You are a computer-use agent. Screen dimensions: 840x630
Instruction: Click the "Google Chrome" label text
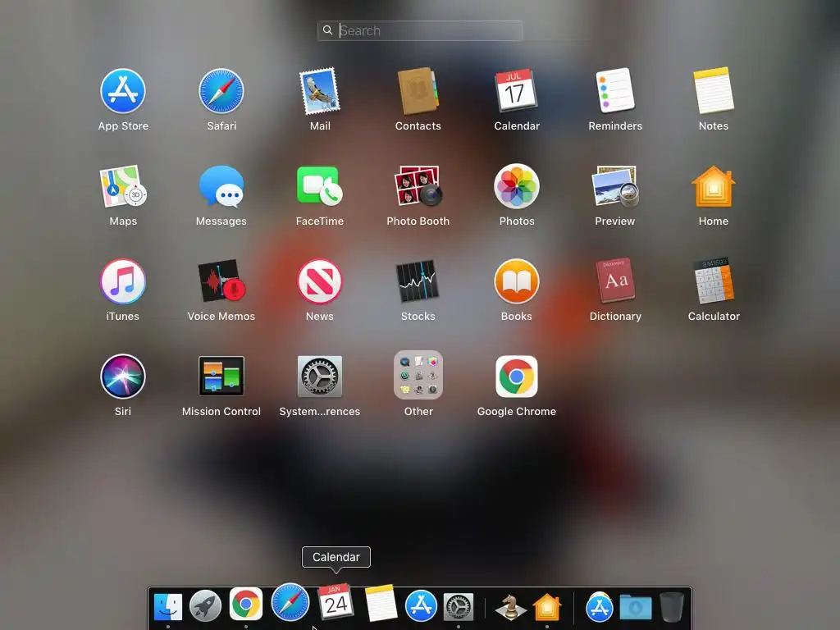[x=517, y=412]
